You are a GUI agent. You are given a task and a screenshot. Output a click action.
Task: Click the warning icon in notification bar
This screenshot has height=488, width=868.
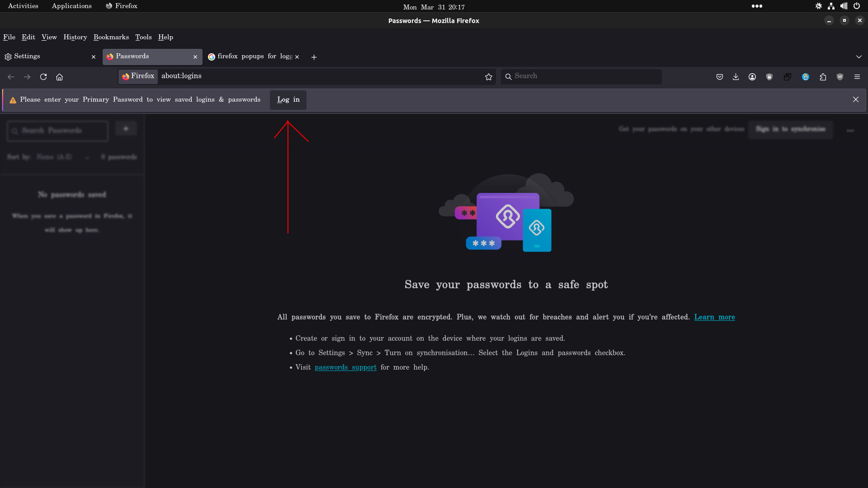pyautogui.click(x=13, y=100)
